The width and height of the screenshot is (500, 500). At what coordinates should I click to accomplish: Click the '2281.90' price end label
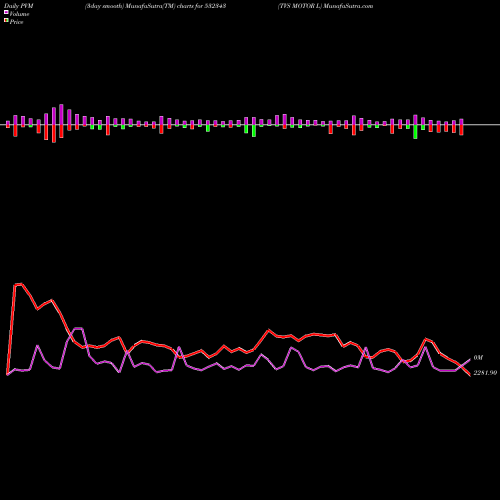tap(485, 373)
